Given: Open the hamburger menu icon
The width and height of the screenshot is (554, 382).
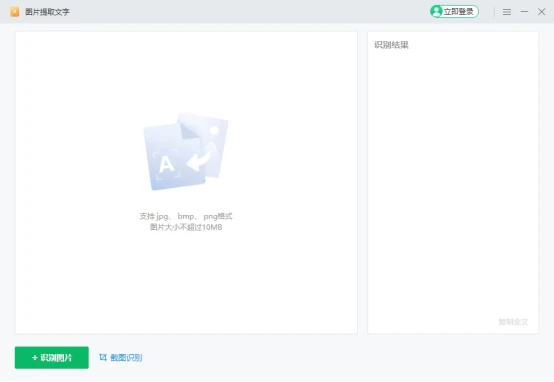Looking at the screenshot, I should (507, 12).
